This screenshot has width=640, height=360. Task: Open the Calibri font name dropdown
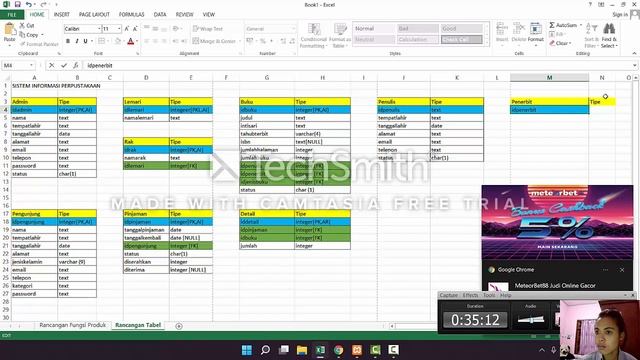click(99, 29)
